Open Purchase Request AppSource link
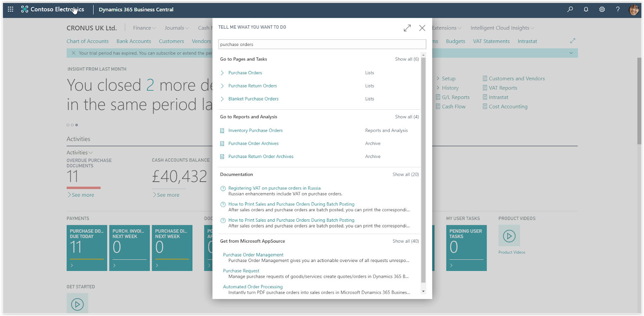644x316 pixels. [241, 271]
